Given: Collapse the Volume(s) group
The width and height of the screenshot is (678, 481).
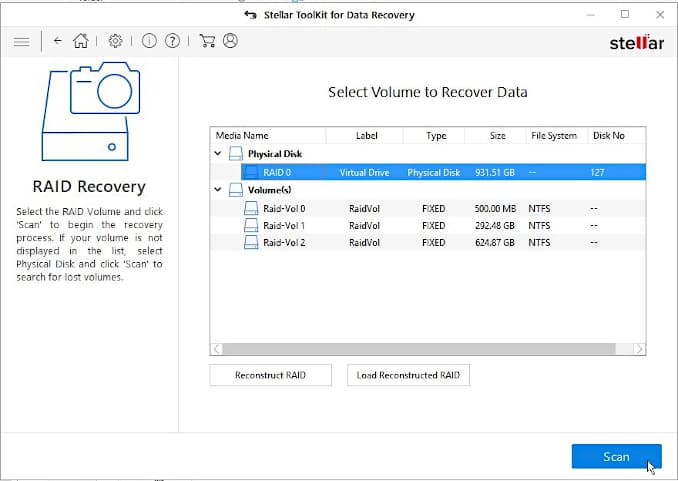Looking at the screenshot, I should point(218,189).
